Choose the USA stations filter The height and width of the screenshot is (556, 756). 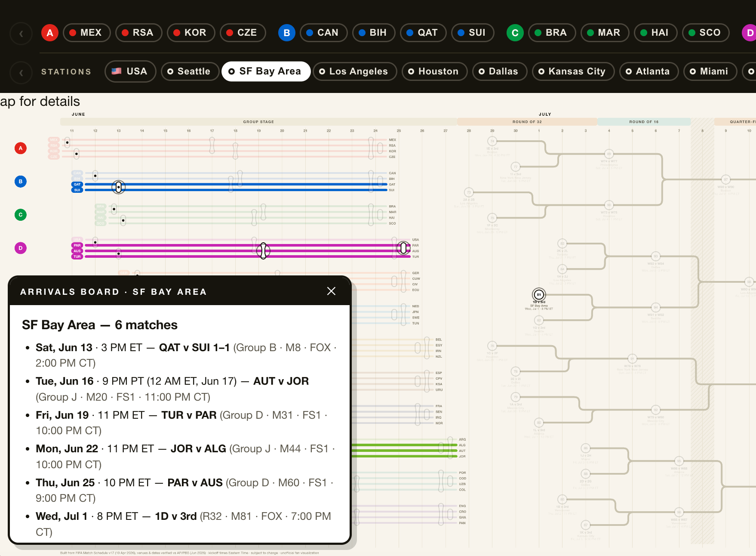130,71
